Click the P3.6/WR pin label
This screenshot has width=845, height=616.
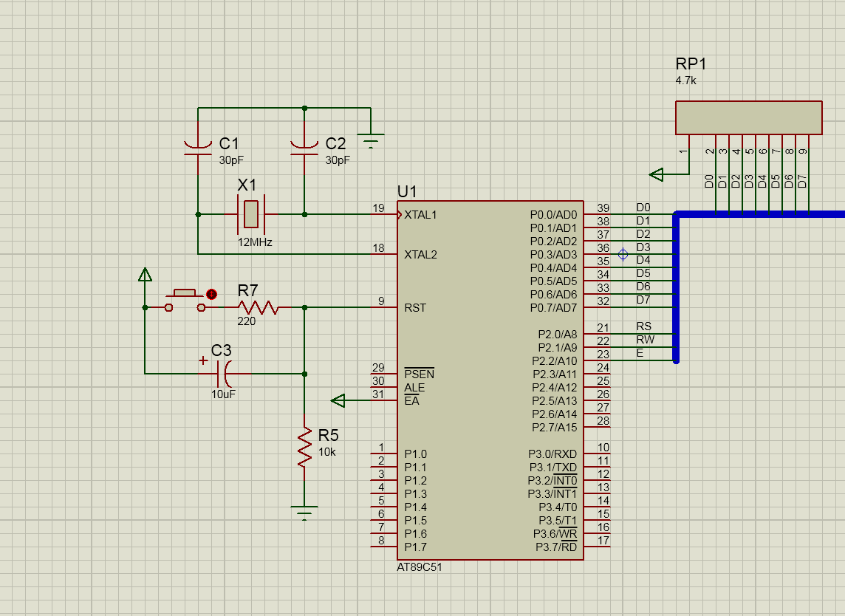click(x=555, y=533)
